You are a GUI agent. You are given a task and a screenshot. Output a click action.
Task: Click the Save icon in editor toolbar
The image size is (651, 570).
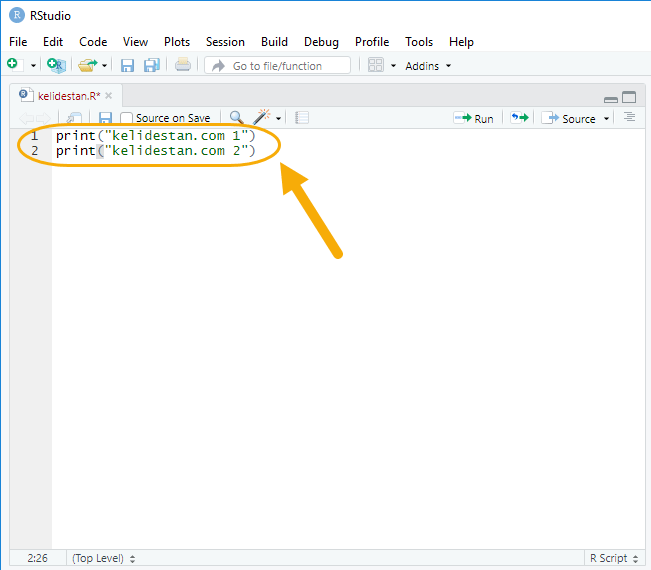105,118
